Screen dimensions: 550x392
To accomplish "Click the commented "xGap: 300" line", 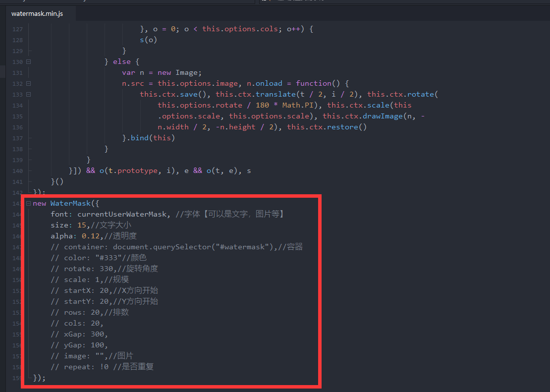I will point(79,334).
